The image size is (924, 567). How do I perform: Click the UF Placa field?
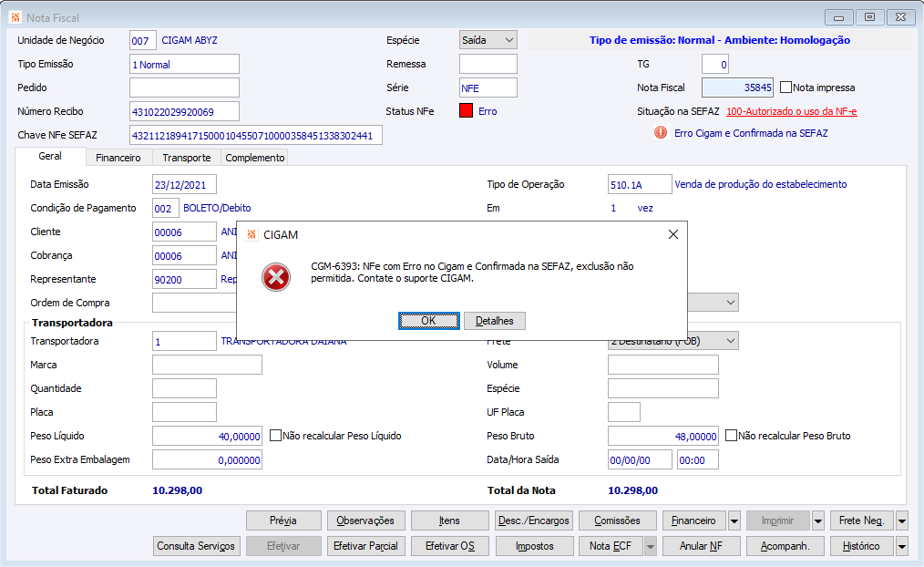623,412
